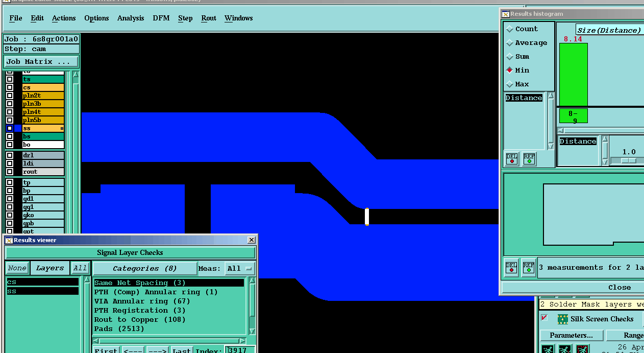644x353 pixels.
Task: Click the Job Matrix ... button
Action: click(41, 61)
